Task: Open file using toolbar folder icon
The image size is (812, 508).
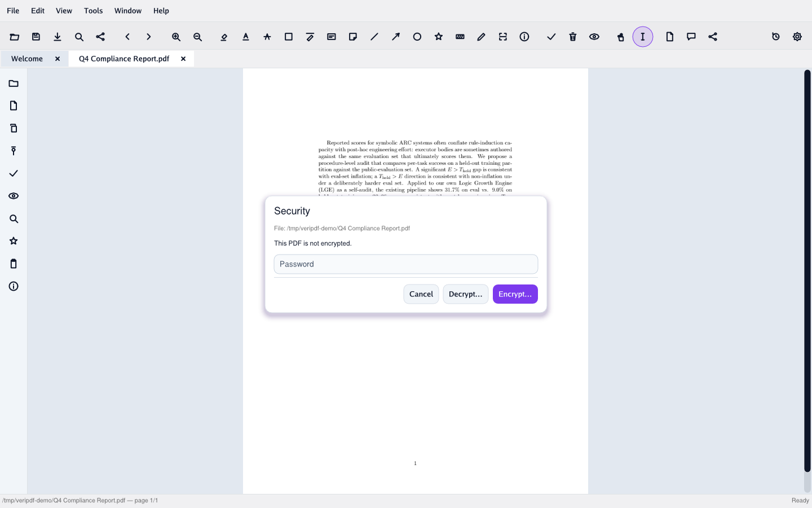Action: 15,37
